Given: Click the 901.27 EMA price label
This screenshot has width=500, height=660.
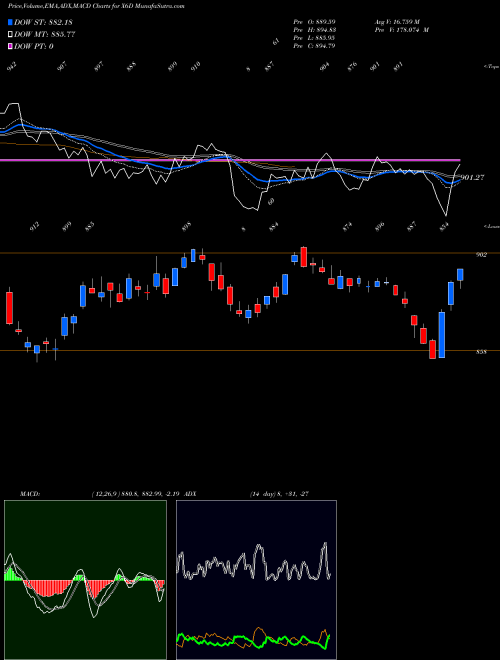Looking at the screenshot, I should click(472, 178).
